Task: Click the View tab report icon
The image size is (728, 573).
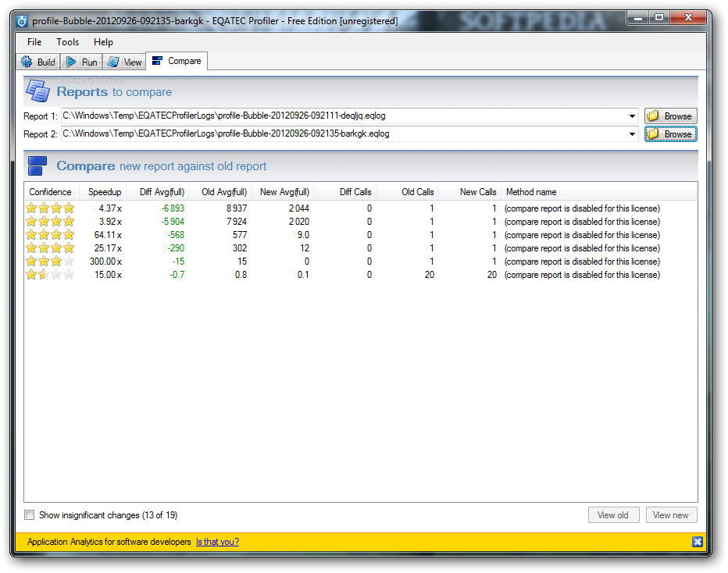Action: tap(112, 62)
